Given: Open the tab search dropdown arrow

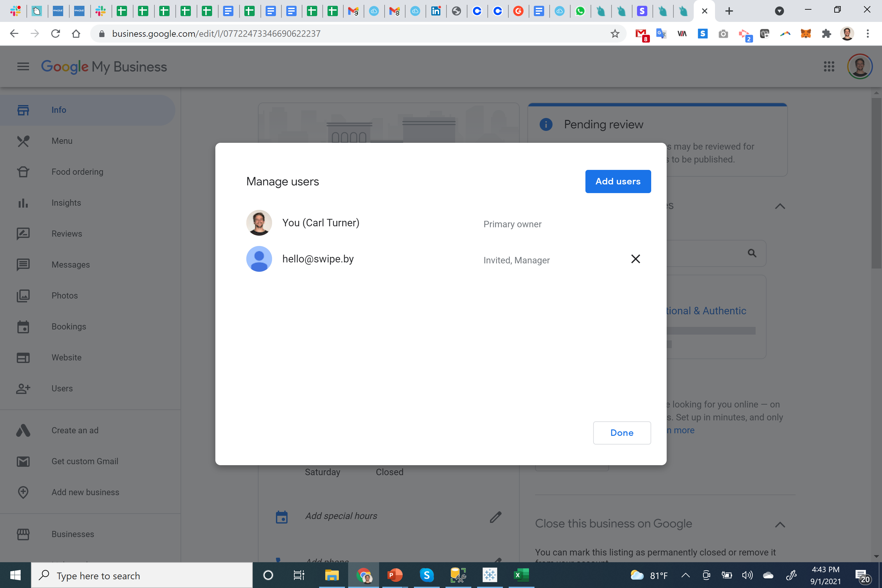Looking at the screenshot, I should click(779, 11).
